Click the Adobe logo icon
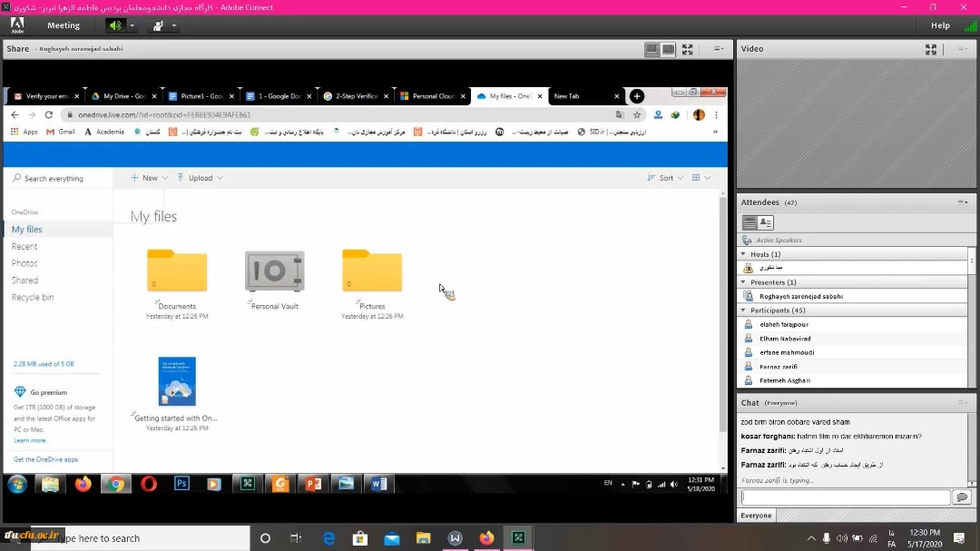 pos(17,25)
